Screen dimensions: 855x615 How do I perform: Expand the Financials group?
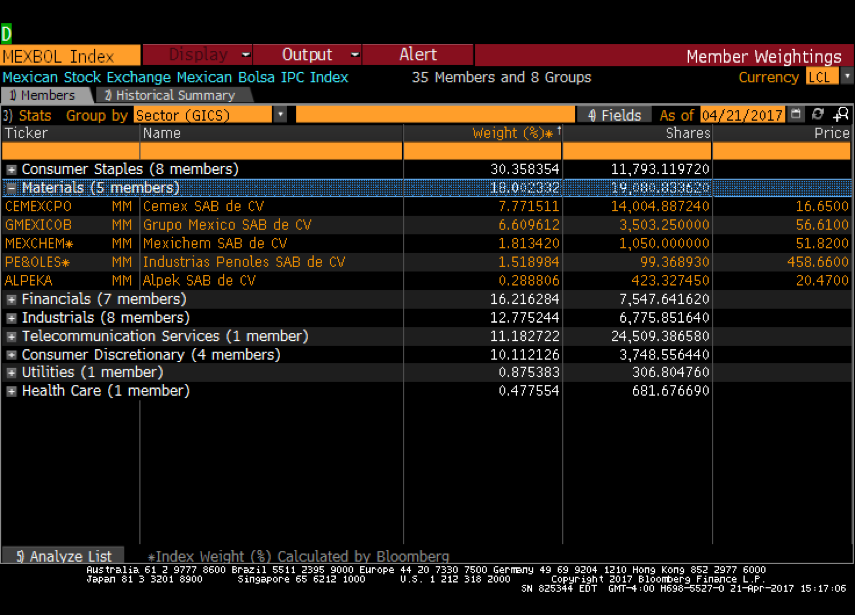[11, 300]
